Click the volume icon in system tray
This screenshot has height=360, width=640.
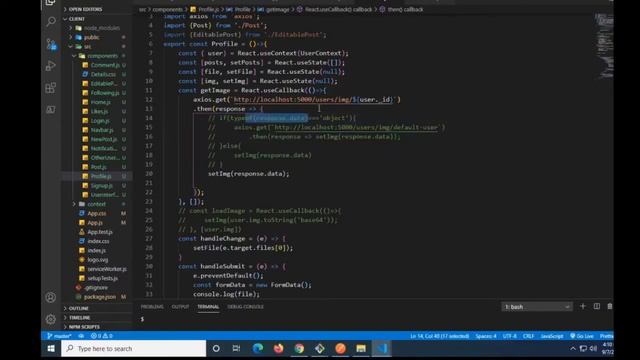[x=593, y=349]
